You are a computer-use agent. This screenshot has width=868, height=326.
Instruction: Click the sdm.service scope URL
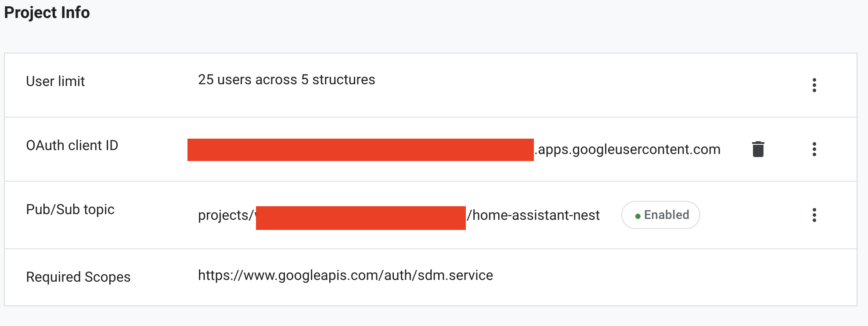coord(345,275)
